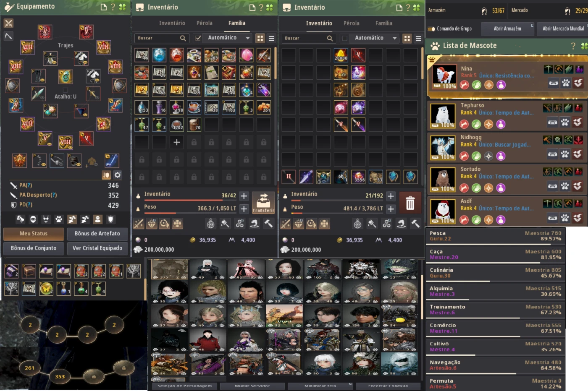Image resolution: width=588 pixels, height=391 pixels.
Task: Select Inventário tab in left inventory window
Action: tap(172, 23)
